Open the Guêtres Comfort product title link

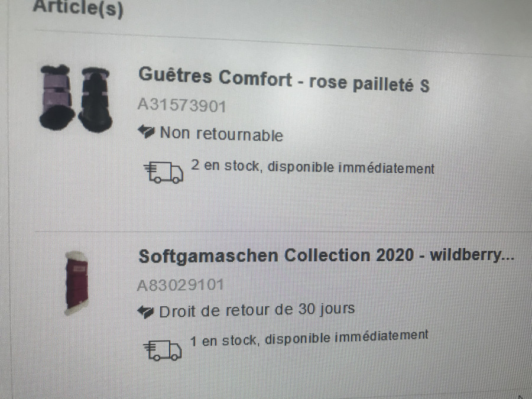point(284,79)
